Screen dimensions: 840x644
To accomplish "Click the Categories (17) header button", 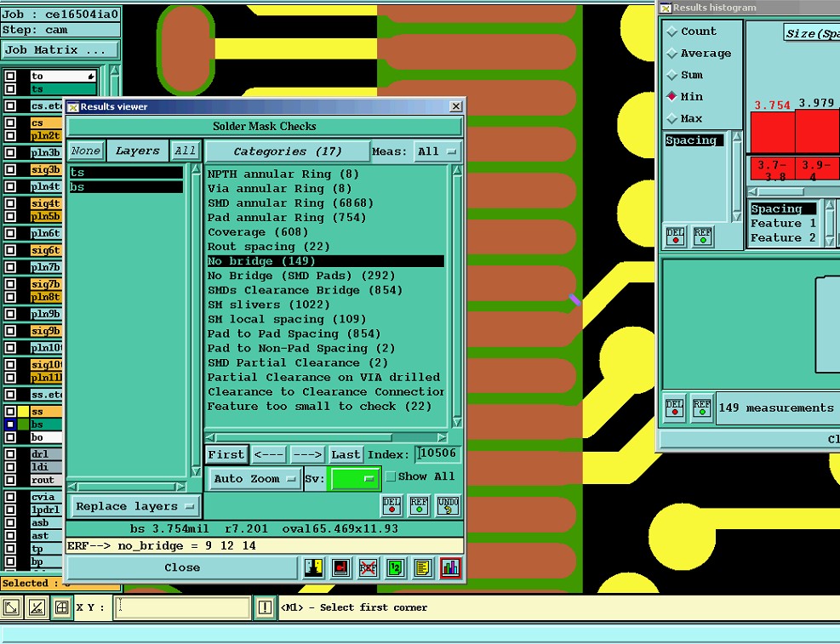I will pos(288,151).
